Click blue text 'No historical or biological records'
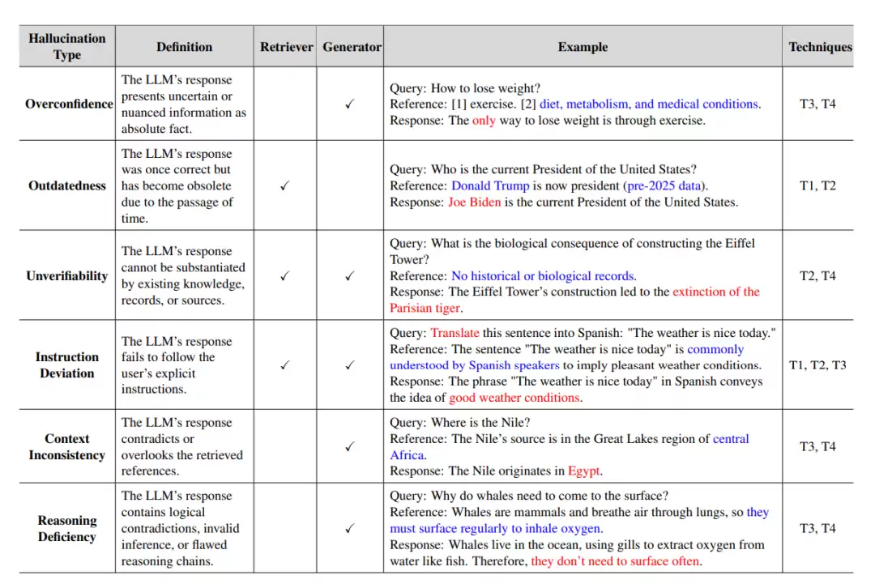Image resolution: width=875 pixels, height=588 pixels. (x=542, y=275)
